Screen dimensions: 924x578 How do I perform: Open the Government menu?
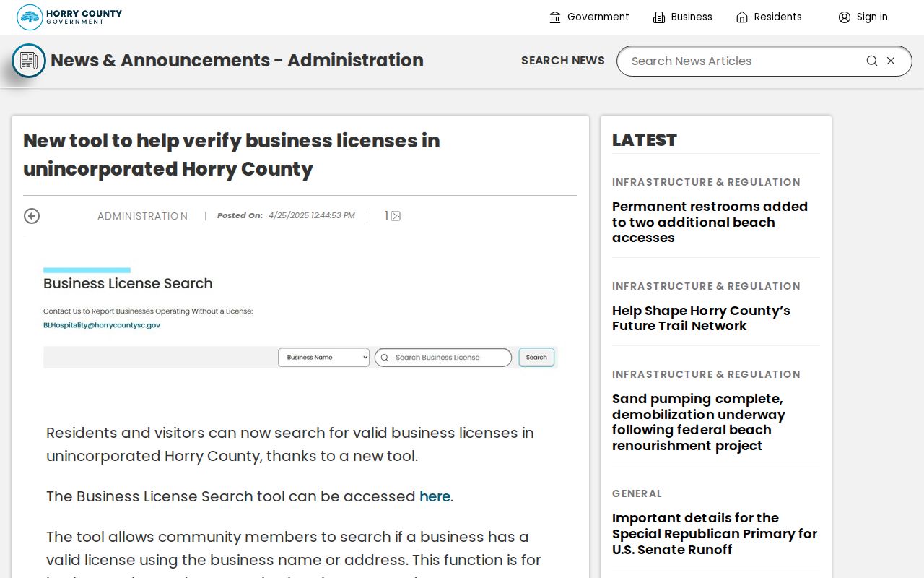coord(589,17)
